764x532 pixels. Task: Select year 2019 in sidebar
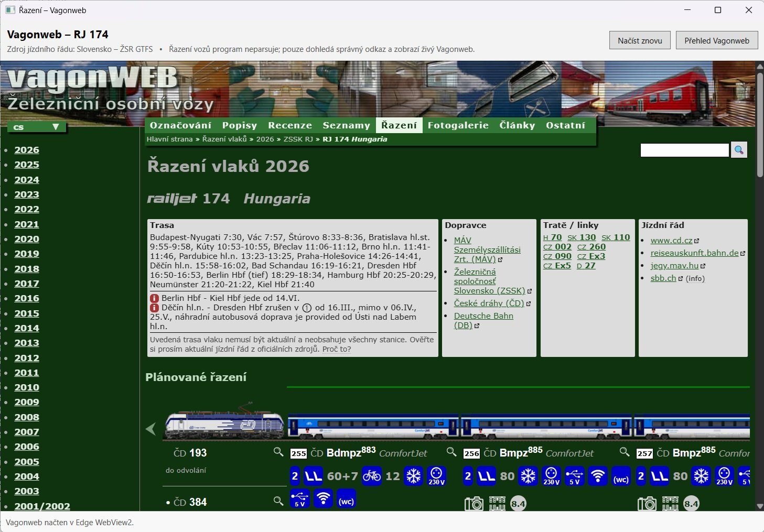(27, 254)
